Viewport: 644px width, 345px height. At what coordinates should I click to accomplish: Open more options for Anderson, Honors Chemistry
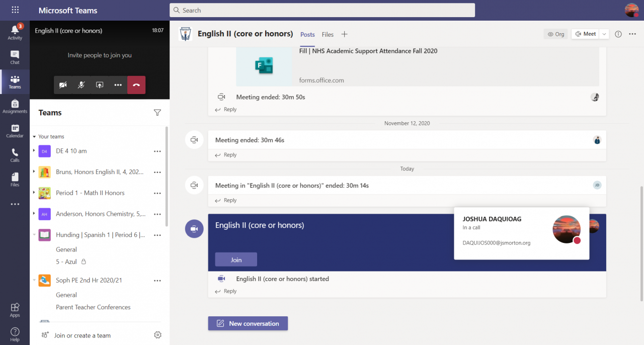(x=157, y=214)
